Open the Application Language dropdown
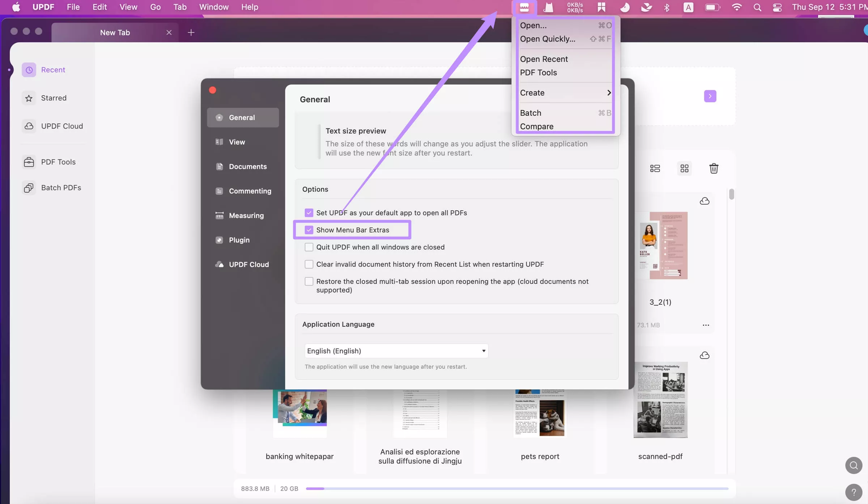The image size is (868, 504). 396,351
